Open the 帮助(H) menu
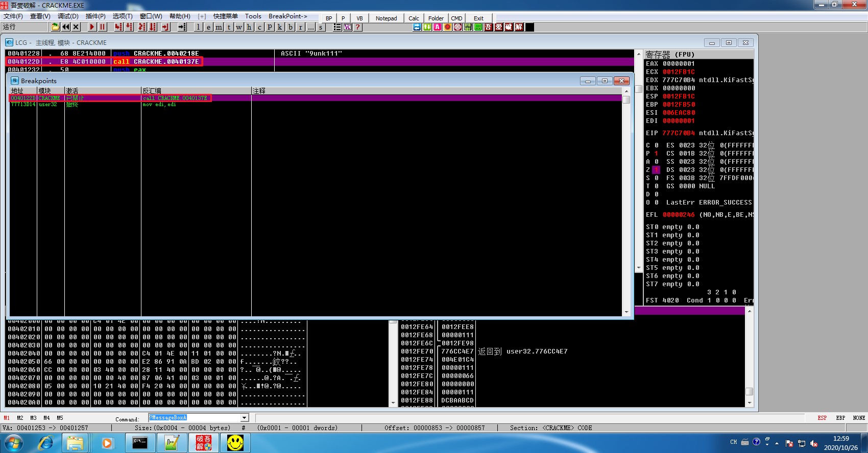868x453 pixels. [x=180, y=16]
